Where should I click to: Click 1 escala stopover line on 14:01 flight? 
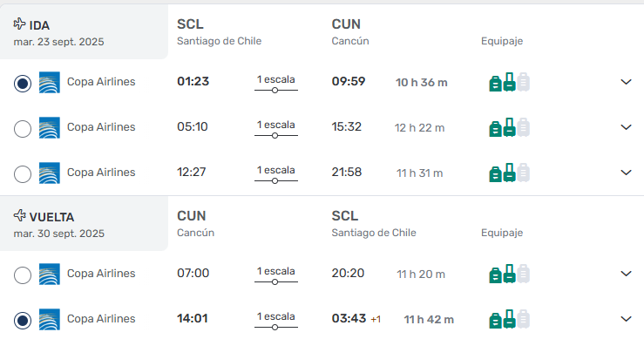tap(276, 321)
